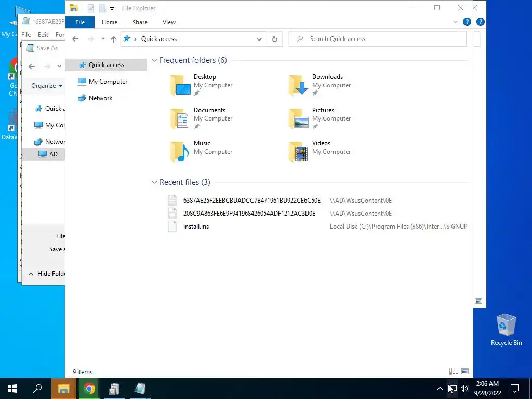Open the Downloads folder icon

pyautogui.click(x=298, y=85)
